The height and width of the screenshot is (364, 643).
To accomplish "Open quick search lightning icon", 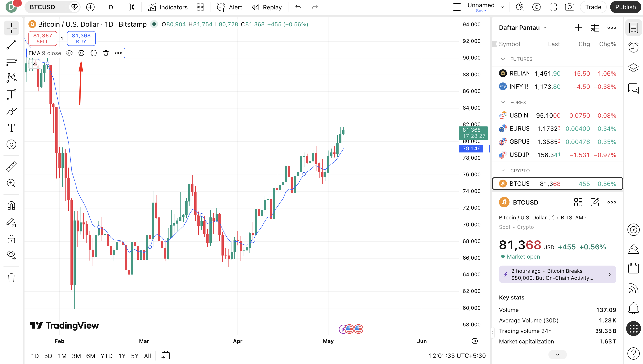I will pyautogui.click(x=520, y=7).
